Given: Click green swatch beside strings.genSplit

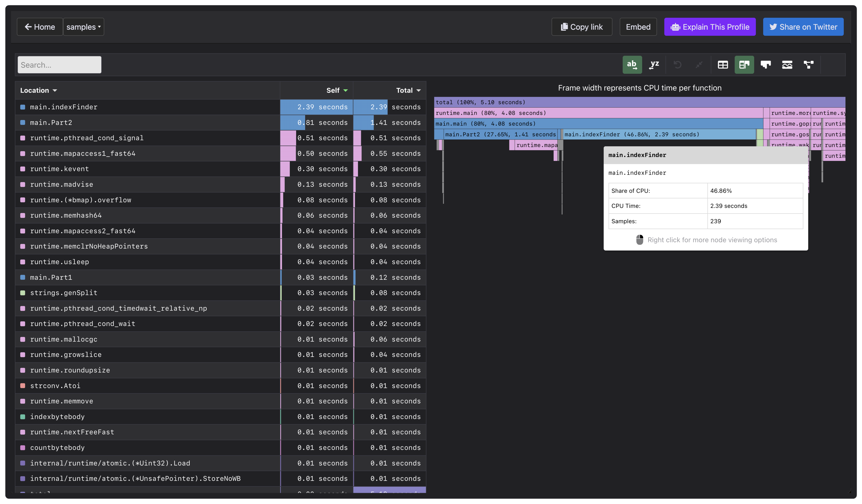Looking at the screenshot, I should point(23,293).
